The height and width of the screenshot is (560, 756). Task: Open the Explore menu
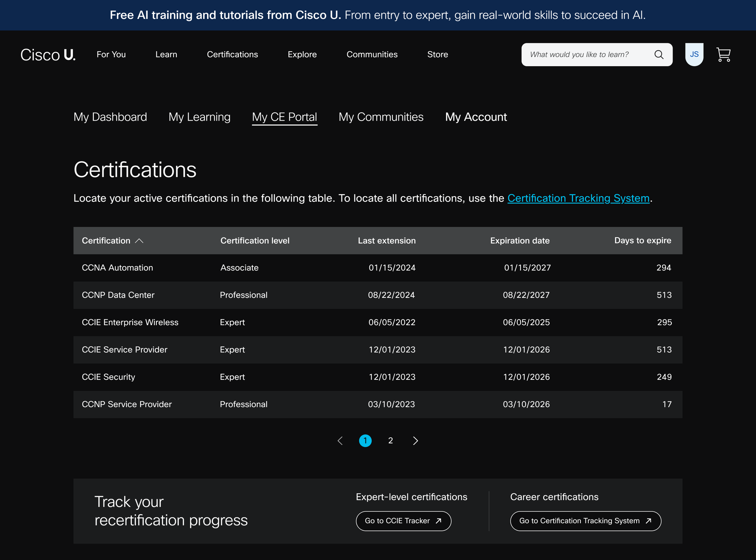click(302, 54)
